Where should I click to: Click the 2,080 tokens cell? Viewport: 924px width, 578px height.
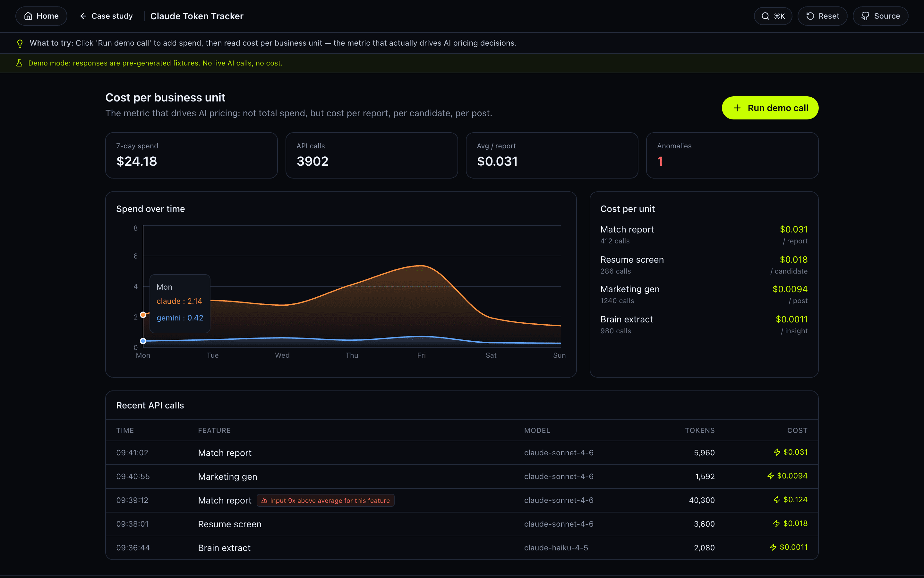click(x=704, y=547)
